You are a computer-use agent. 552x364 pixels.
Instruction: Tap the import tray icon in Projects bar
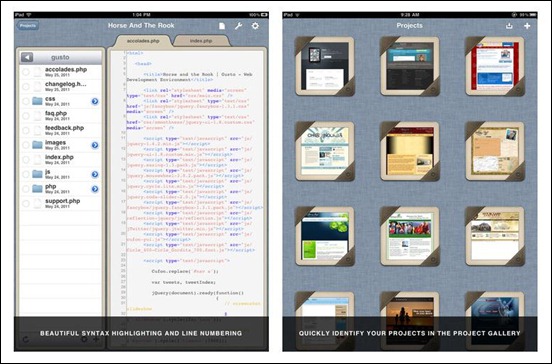pos(509,26)
